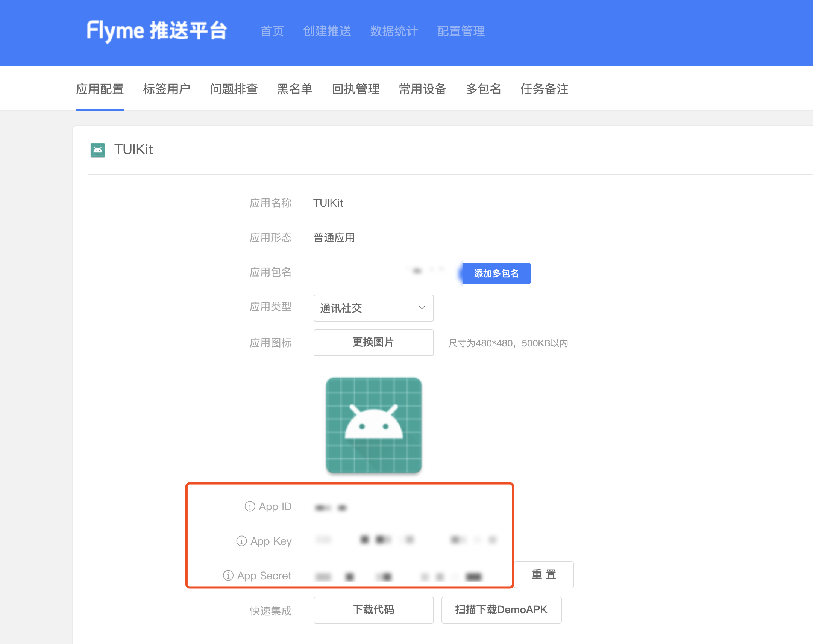
Task: Go to the 回执管理 tab
Action: pyautogui.click(x=356, y=89)
